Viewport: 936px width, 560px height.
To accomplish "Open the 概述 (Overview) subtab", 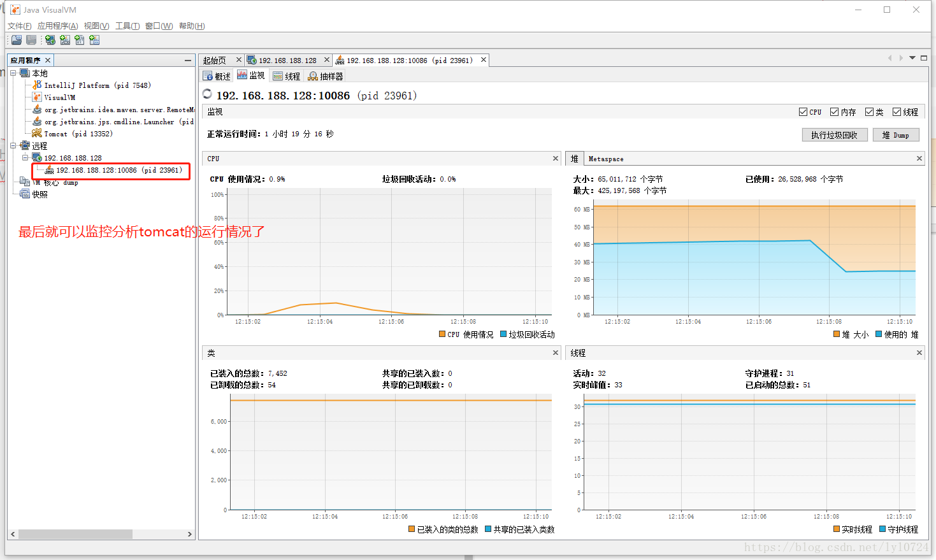I will pyautogui.click(x=217, y=76).
